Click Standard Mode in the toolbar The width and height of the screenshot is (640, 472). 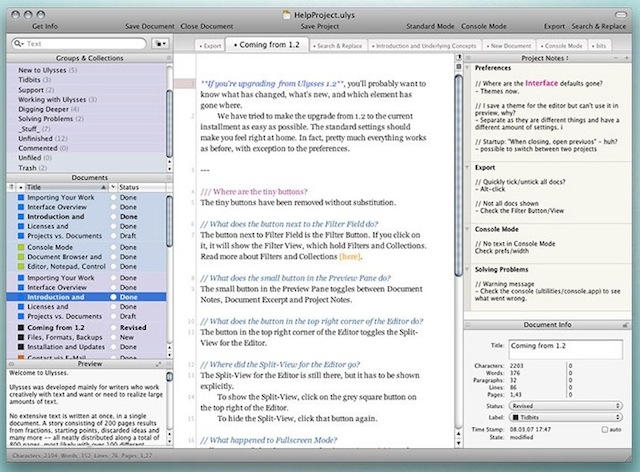tap(430, 26)
